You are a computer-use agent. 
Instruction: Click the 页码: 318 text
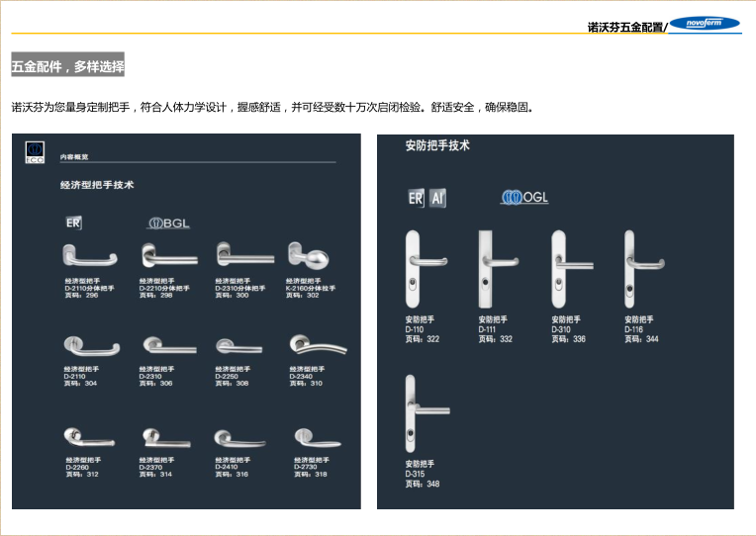[311, 475]
